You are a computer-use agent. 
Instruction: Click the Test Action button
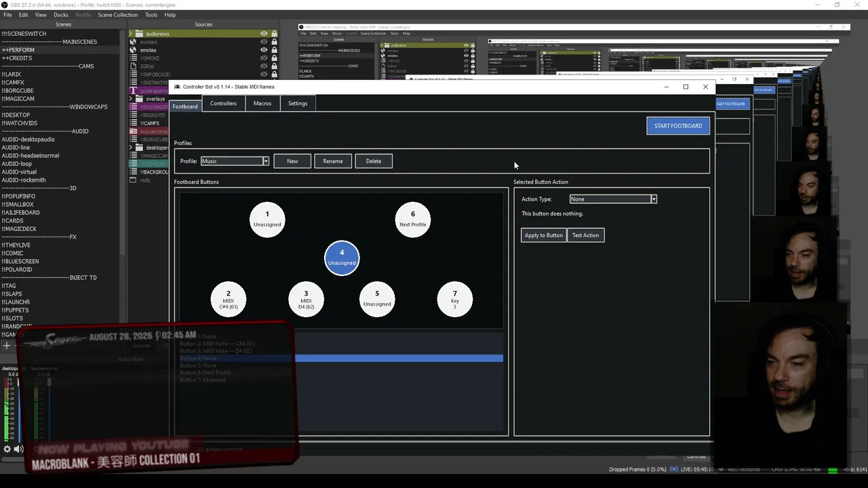coord(585,235)
